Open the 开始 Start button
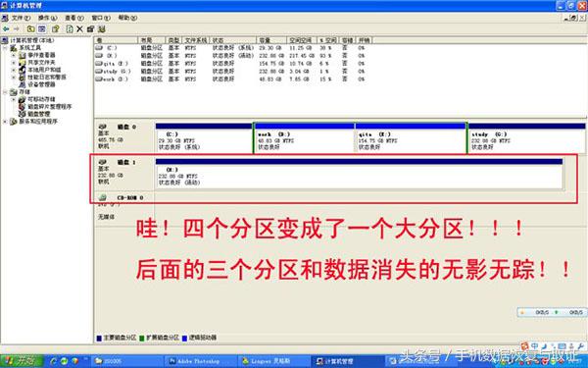 (22, 361)
